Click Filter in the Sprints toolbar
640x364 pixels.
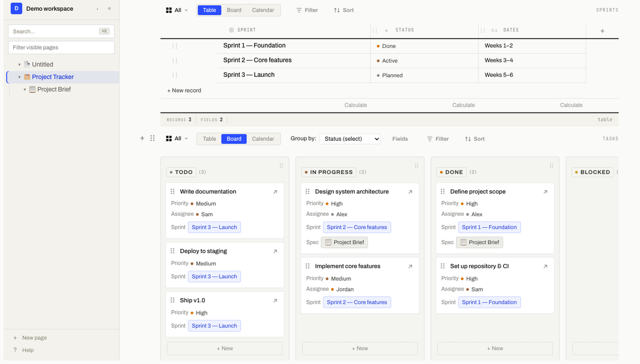(x=307, y=10)
